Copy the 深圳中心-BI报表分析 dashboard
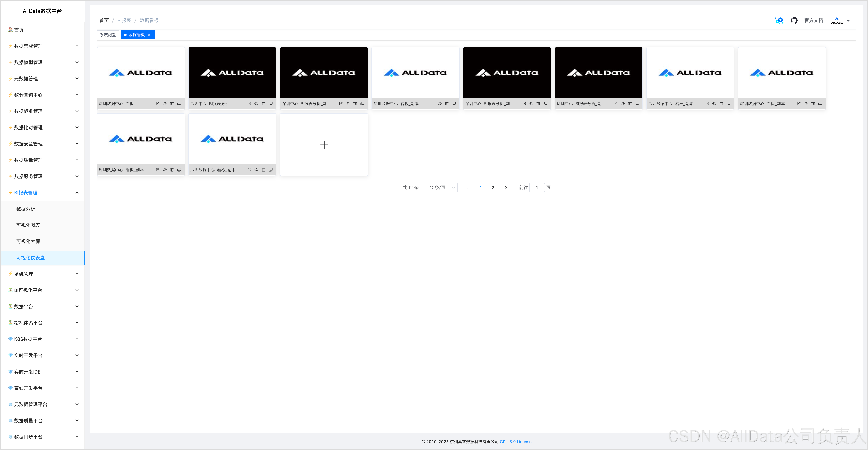868x450 pixels. coord(271,104)
